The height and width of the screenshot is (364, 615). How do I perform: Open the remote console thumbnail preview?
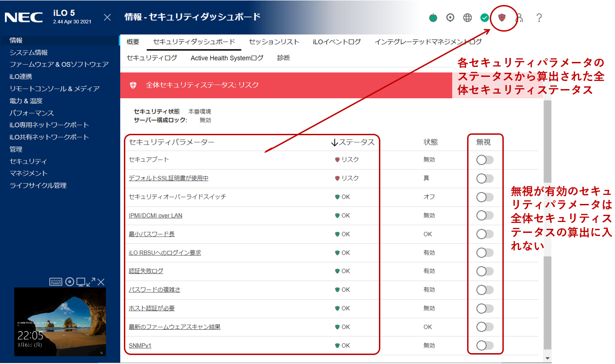tap(60, 321)
